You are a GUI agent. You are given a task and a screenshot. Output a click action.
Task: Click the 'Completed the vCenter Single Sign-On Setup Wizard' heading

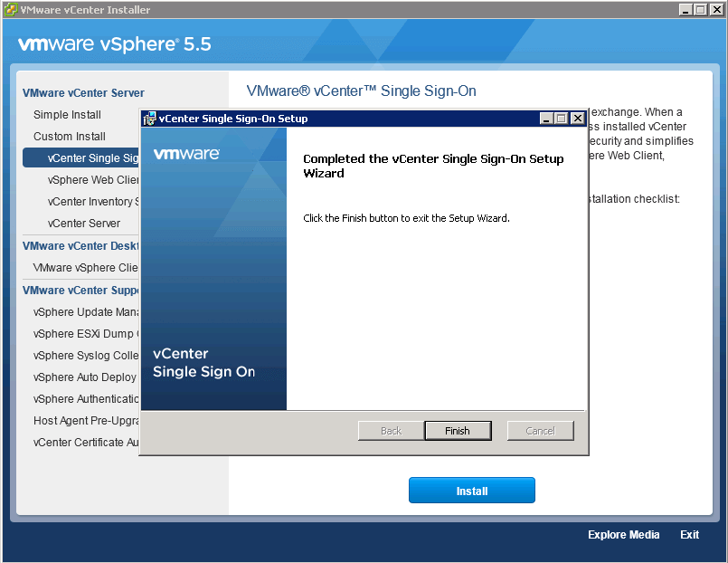coord(433,166)
